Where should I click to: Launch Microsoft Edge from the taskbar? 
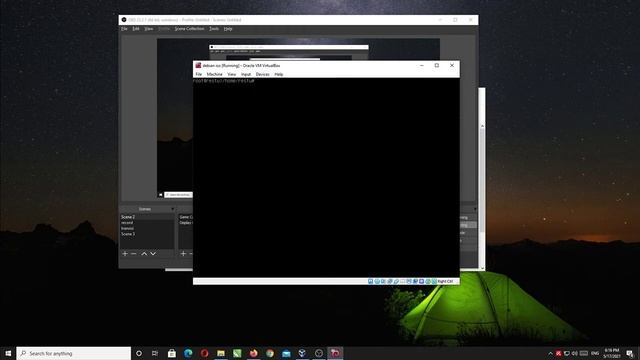(x=188, y=353)
